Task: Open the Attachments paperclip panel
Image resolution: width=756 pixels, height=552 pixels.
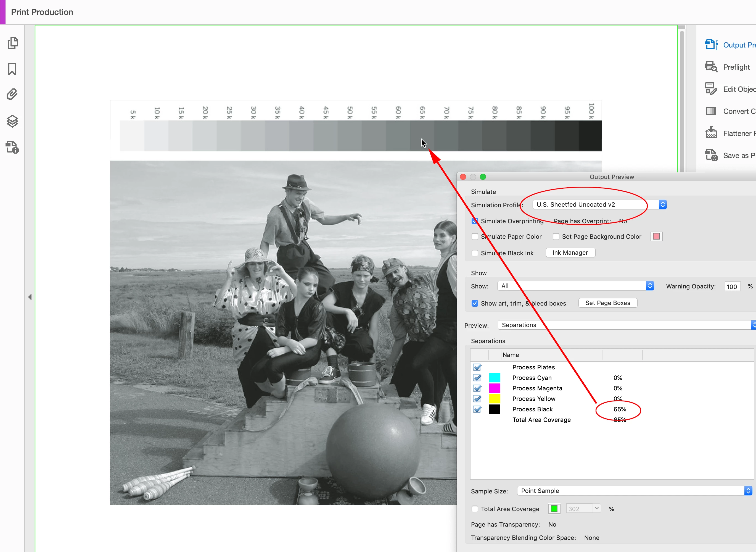Action: pos(12,94)
